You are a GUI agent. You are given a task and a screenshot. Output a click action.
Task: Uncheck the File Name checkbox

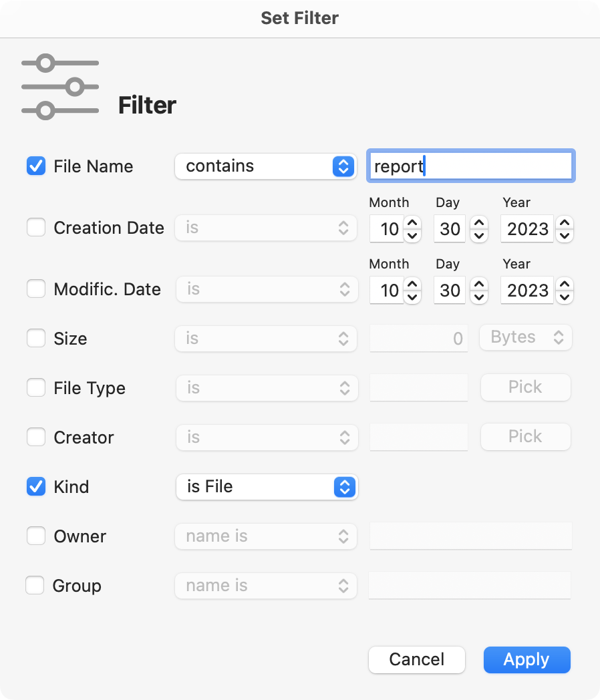(x=36, y=166)
